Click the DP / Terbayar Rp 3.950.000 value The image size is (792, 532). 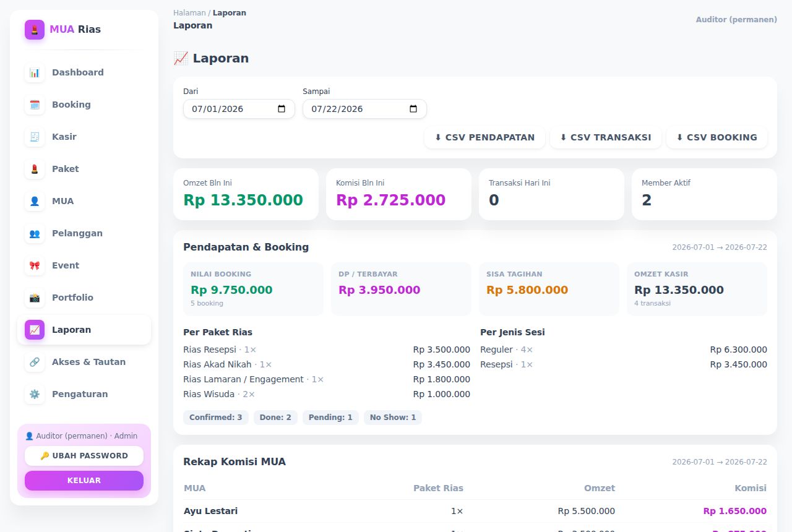pos(379,290)
